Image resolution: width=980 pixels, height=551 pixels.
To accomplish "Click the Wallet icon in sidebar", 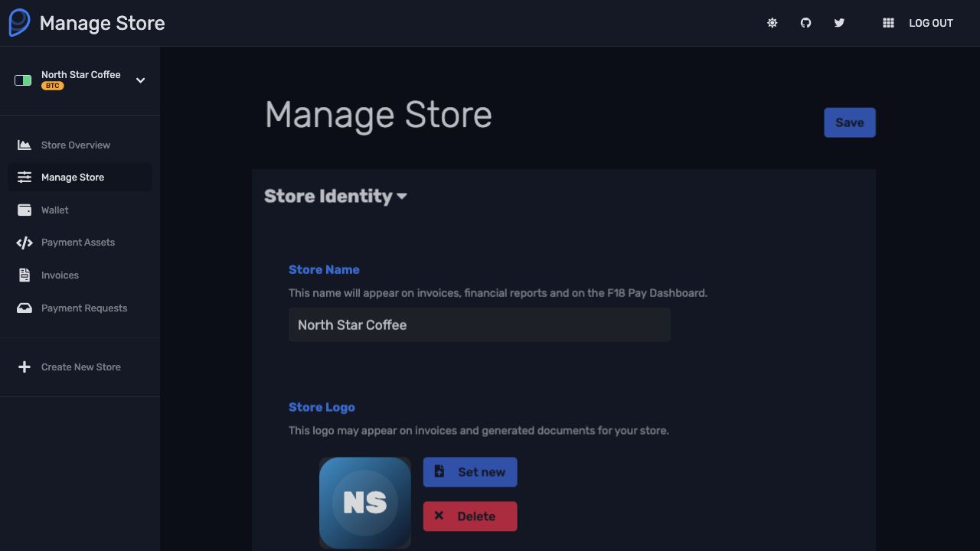I will pos(24,210).
